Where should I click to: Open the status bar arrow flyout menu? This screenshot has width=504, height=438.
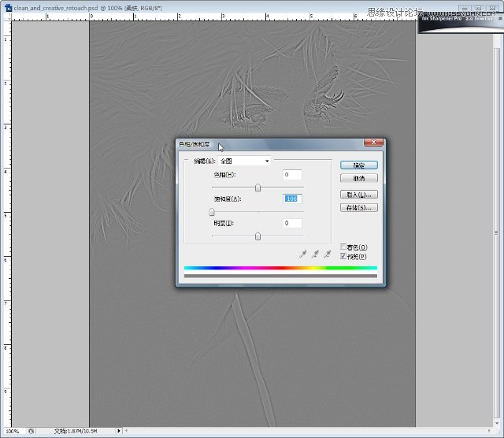(119, 431)
